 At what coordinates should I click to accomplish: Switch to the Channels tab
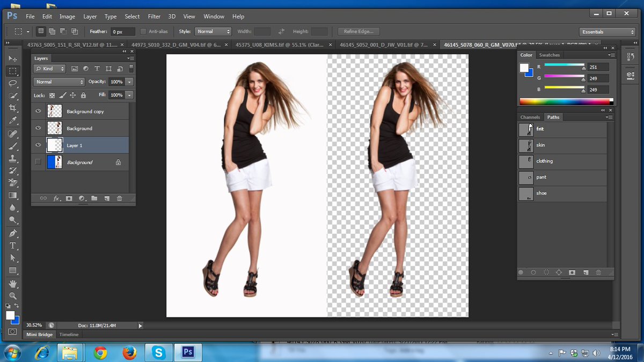(530, 117)
